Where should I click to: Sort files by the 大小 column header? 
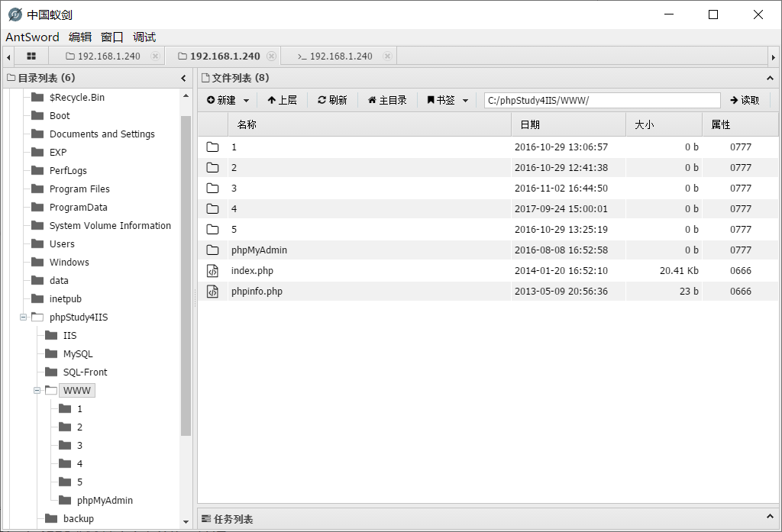pyautogui.click(x=664, y=124)
